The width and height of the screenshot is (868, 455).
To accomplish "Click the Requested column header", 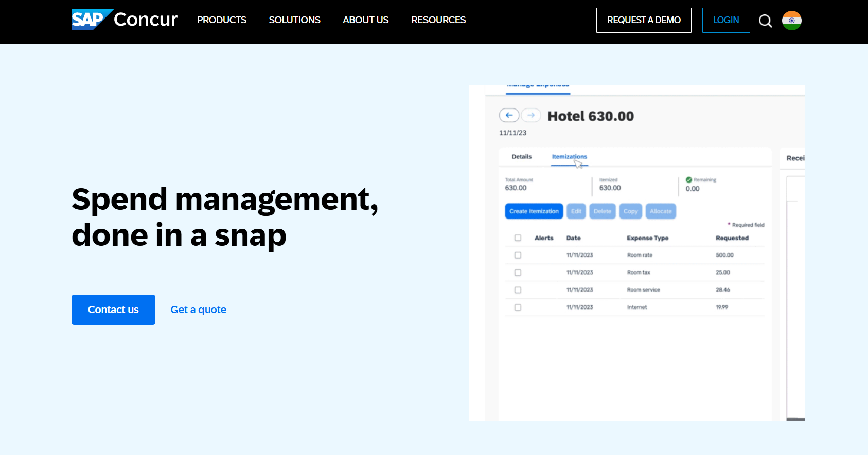I will (x=732, y=238).
